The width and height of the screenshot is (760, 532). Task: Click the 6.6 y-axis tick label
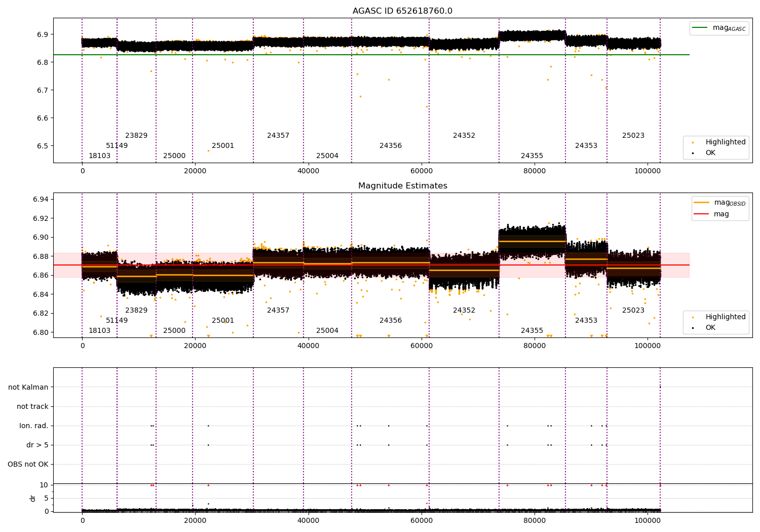point(43,119)
